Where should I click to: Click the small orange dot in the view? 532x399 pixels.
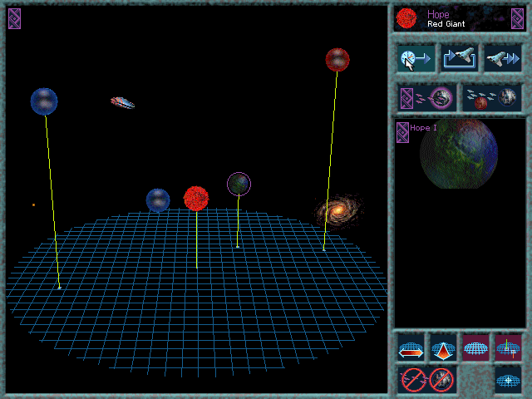click(33, 205)
